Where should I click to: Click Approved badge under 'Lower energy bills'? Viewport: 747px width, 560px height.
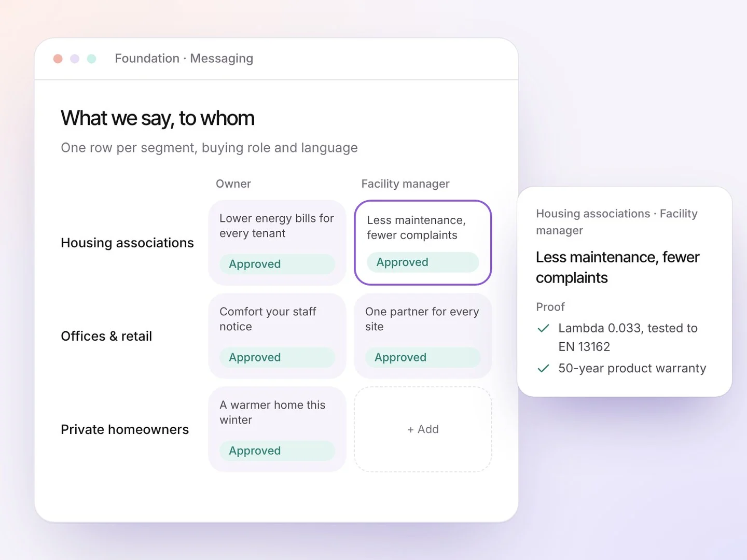[x=277, y=264]
